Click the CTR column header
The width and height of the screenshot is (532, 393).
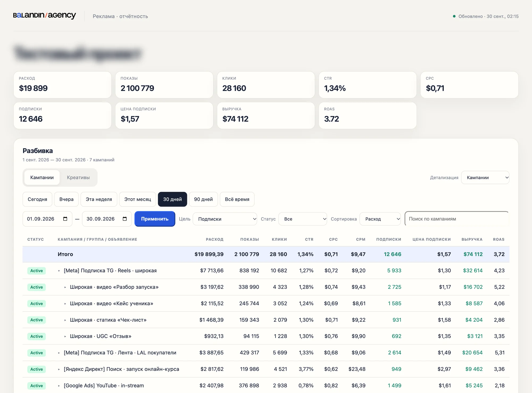tap(309, 239)
